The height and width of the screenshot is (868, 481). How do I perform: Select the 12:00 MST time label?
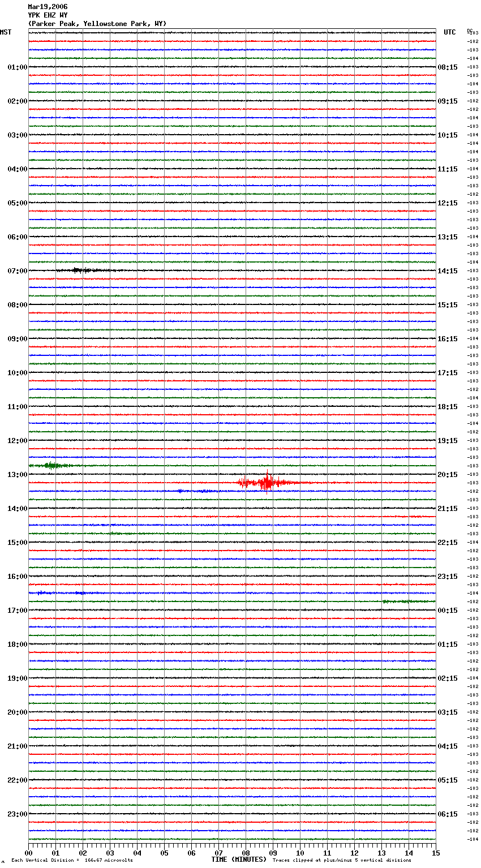click(18, 441)
